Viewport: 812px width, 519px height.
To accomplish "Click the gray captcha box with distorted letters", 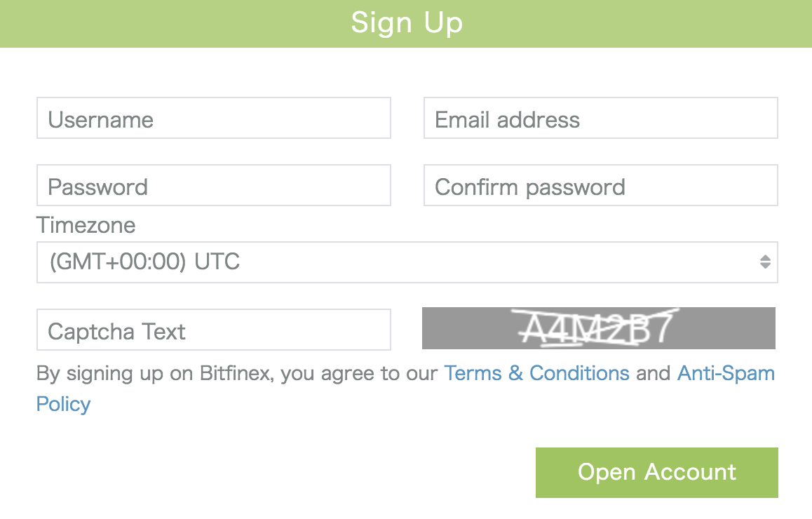I will (599, 328).
